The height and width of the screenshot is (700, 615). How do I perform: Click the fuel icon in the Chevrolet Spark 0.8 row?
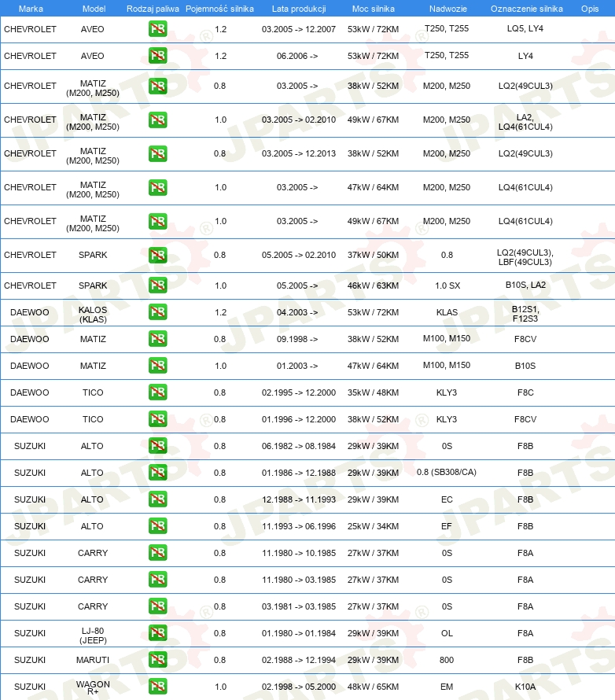point(157,255)
